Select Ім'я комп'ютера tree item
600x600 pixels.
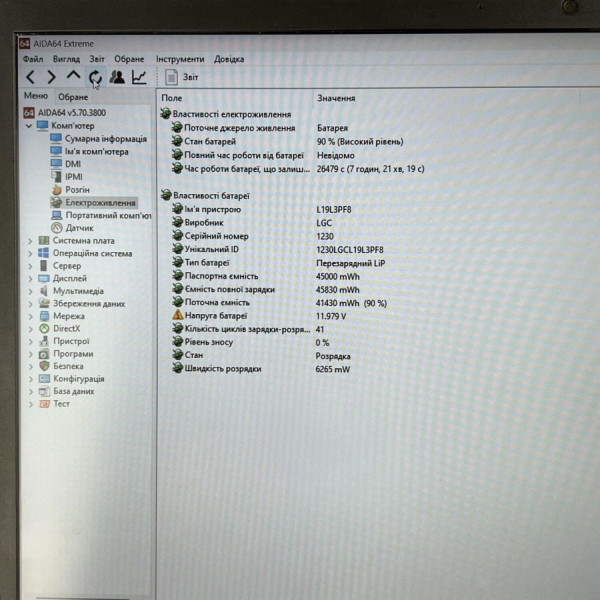89,152
